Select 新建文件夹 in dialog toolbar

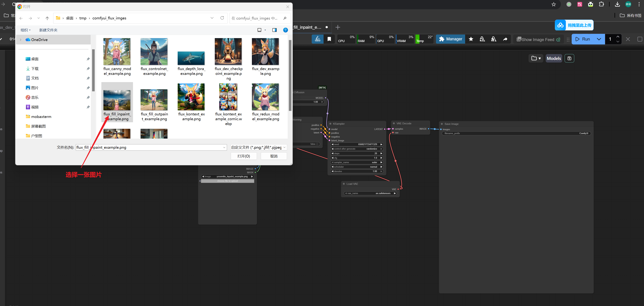(x=48, y=30)
